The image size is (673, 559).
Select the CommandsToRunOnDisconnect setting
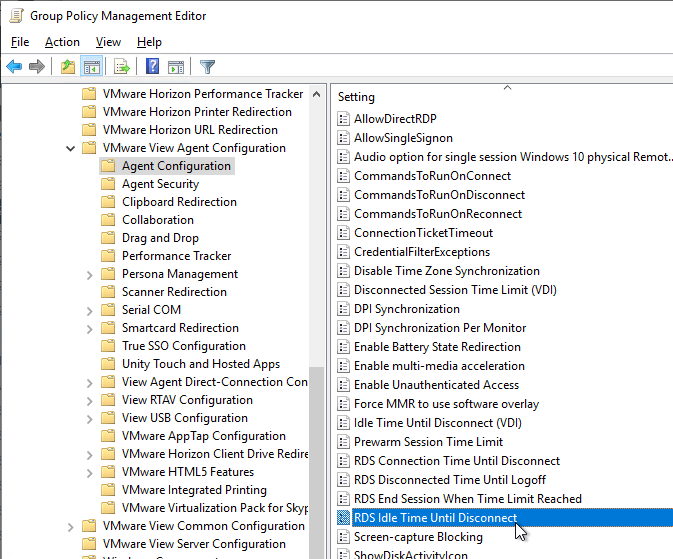point(439,195)
